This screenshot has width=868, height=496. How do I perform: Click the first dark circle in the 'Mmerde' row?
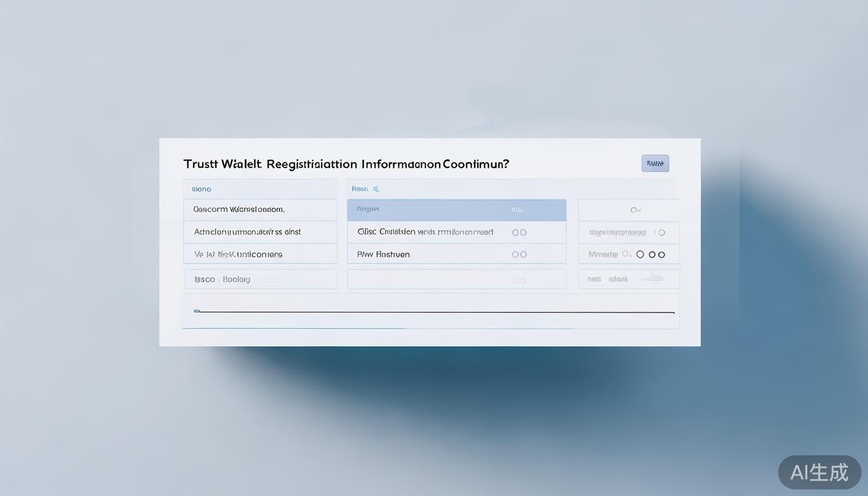coord(640,254)
